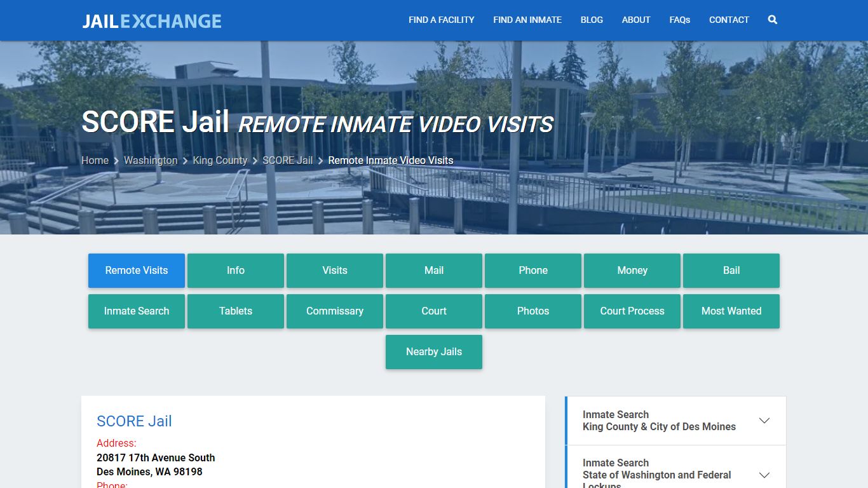Open the Inmate Search button
Viewport: 868px width, 488px height.
(x=137, y=311)
